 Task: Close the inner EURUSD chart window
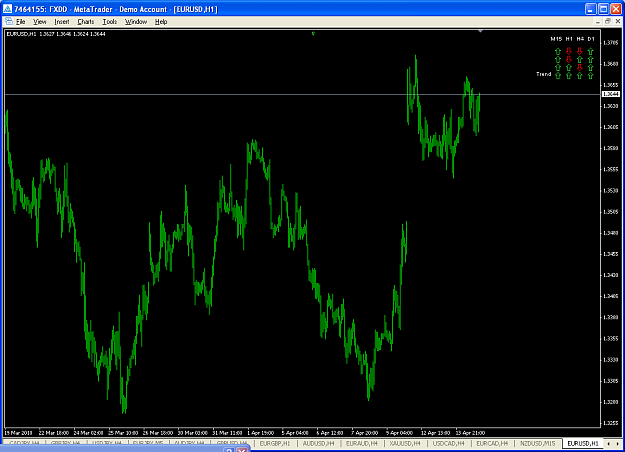pos(617,22)
